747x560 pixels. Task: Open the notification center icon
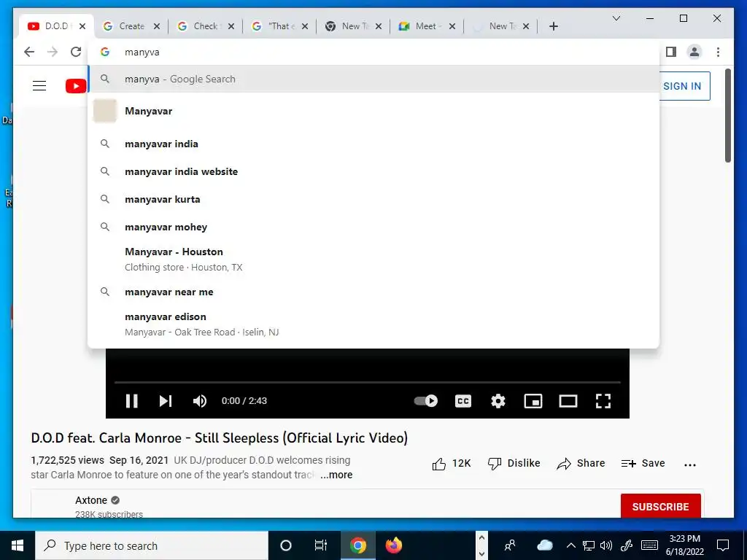point(723,545)
